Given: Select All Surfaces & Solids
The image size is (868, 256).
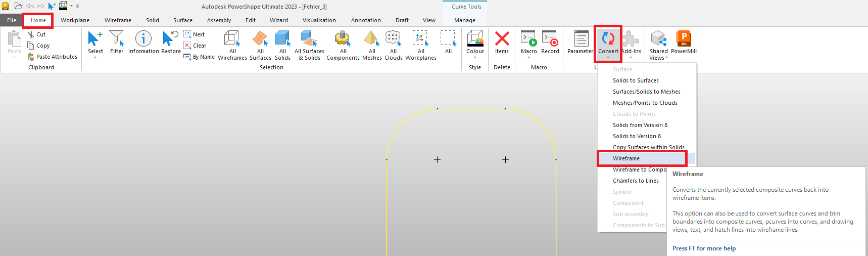Looking at the screenshot, I should pos(309,45).
